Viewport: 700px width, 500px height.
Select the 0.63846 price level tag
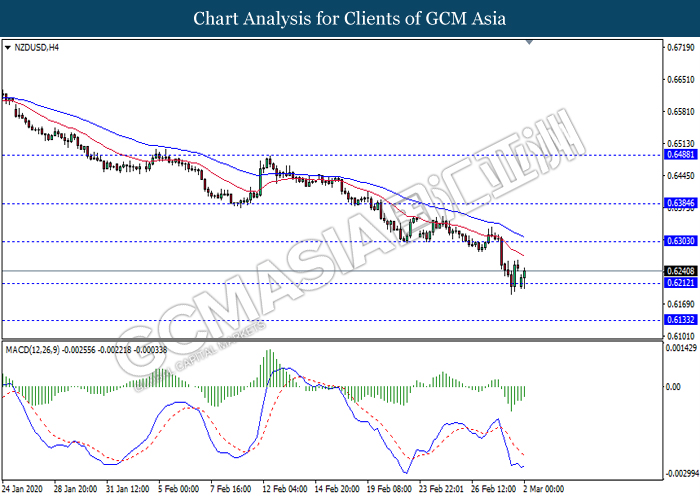(x=679, y=203)
